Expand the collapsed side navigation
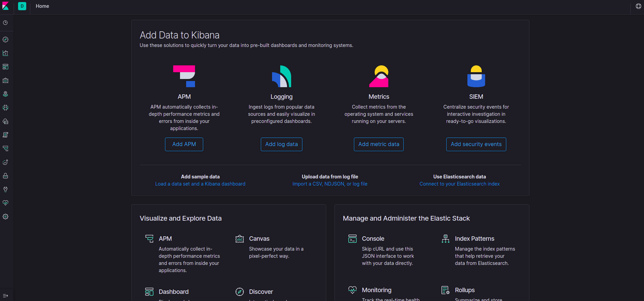Image resolution: width=644 pixels, height=301 pixels. (x=5, y=296)
